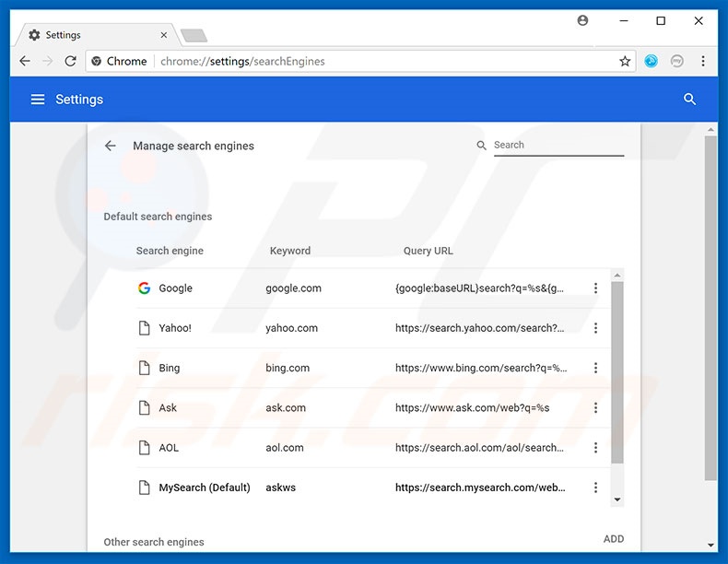Click the Chrome site info chip in the address bar
728x564 pixels.
[119, 61]
